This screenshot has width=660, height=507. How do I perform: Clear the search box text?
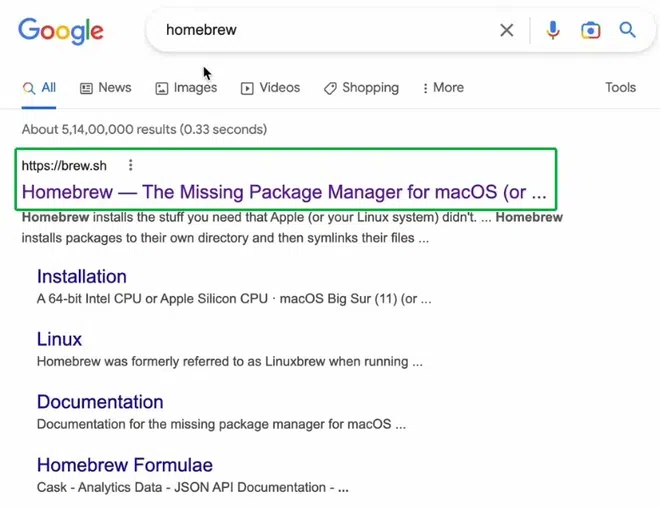tap(507, 30)
